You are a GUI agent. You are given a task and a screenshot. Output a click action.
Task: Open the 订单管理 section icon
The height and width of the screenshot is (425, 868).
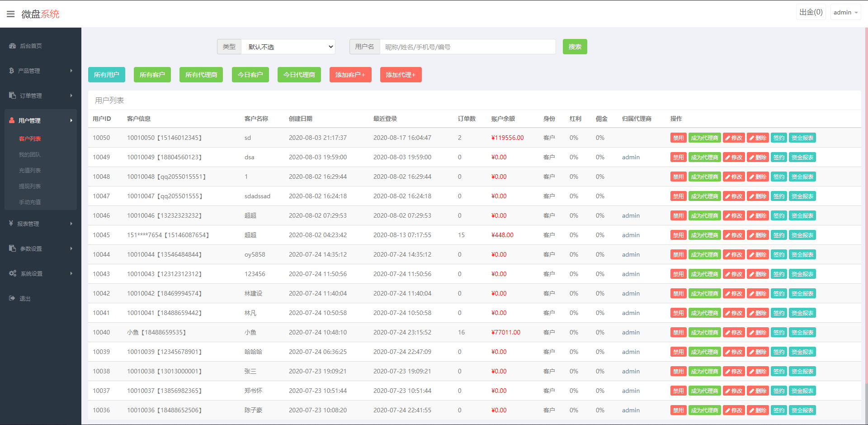pyautogui.click(x=11, y=96)
